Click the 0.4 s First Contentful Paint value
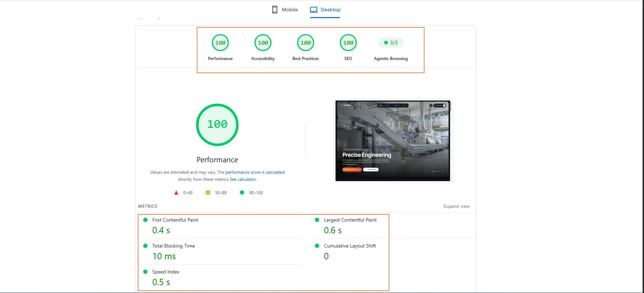This screenshot has width=644, height=293. 161,230
